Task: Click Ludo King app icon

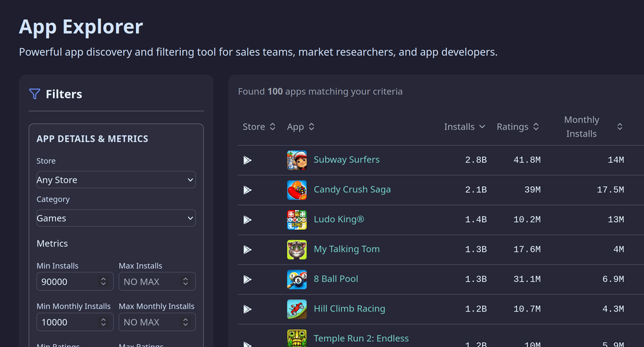Action: [x=296, y=220]
